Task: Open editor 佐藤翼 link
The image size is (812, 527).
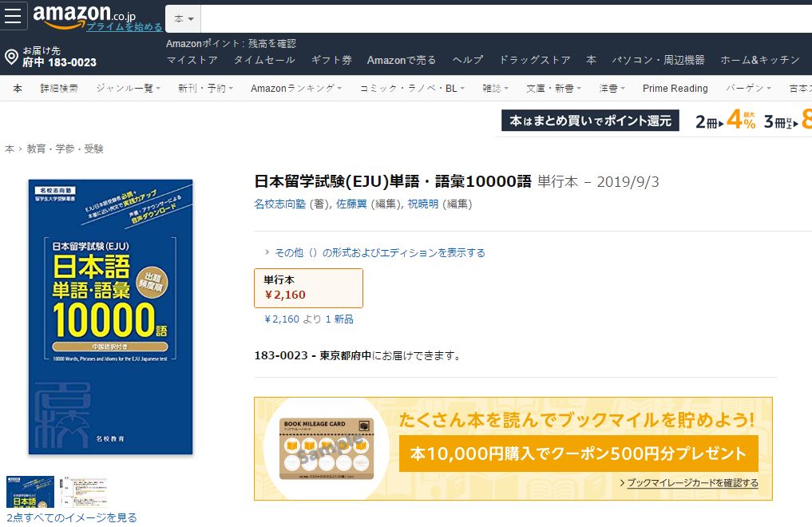Action: point(351,204)
